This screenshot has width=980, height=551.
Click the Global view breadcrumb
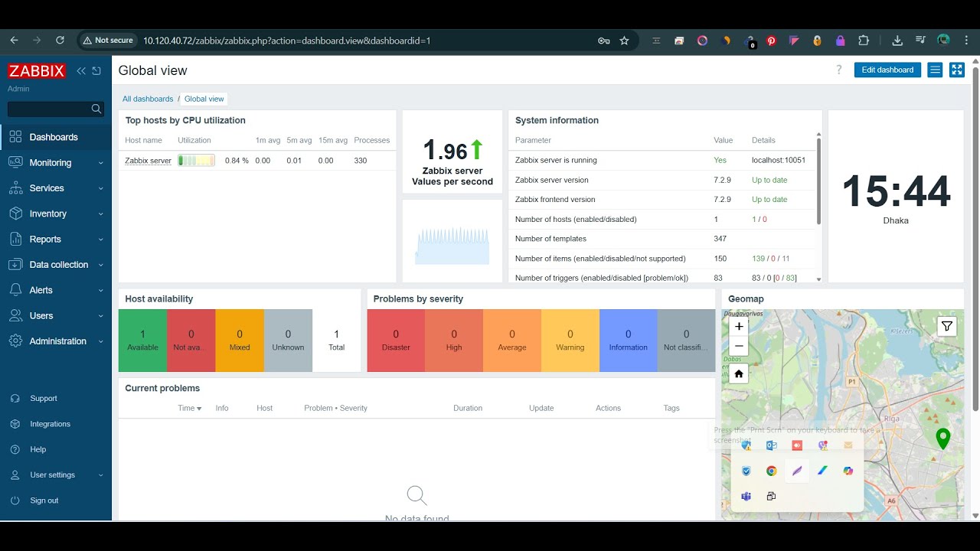(204, 99)
